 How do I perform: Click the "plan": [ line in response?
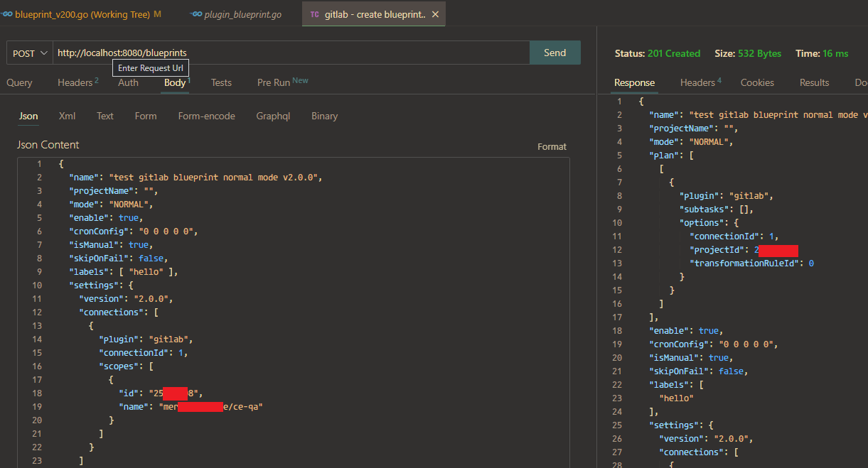tap(670, 155)
